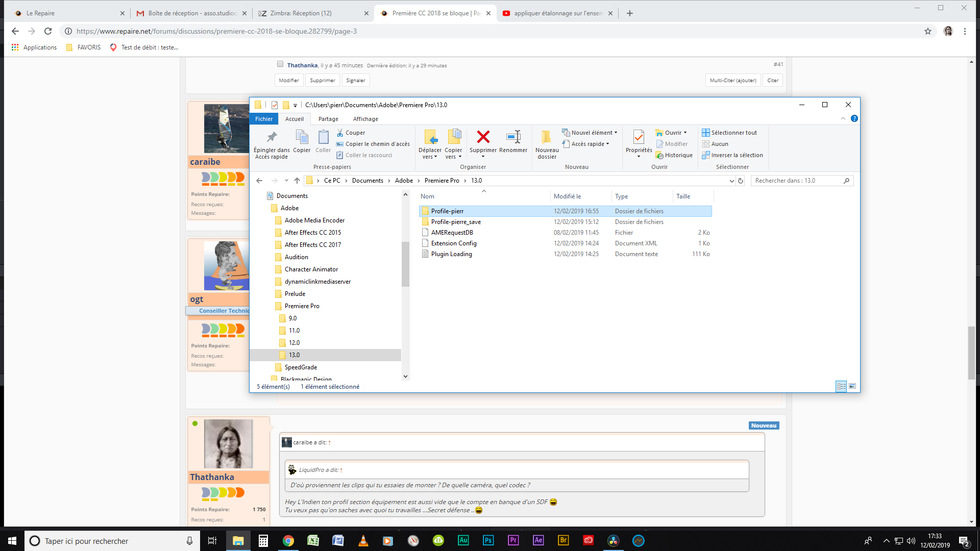The height and width of the screenshot is (551, 980).
Task: Tick the checkbox next to Thathanka post
Action: (280, 64)
